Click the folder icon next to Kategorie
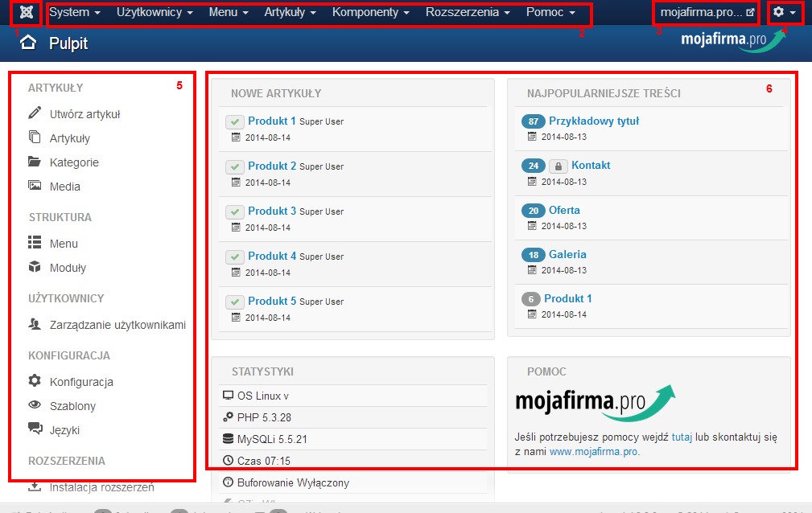Screen dimensions: 812x513 35,162
